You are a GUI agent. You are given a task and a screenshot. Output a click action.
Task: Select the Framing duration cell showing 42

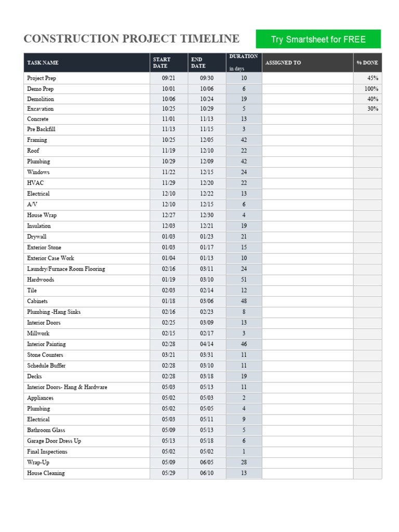244,140
